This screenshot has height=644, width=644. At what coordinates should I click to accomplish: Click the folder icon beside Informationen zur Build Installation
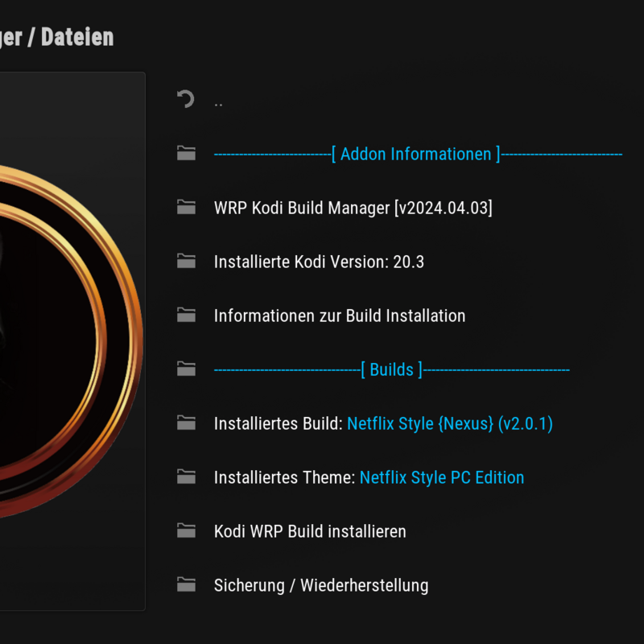(185, 315)
